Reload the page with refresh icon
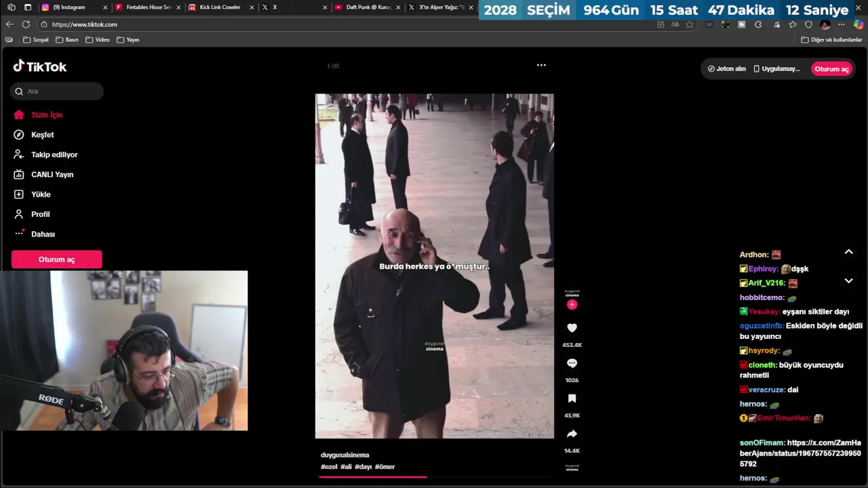 (x=26, y=24)
